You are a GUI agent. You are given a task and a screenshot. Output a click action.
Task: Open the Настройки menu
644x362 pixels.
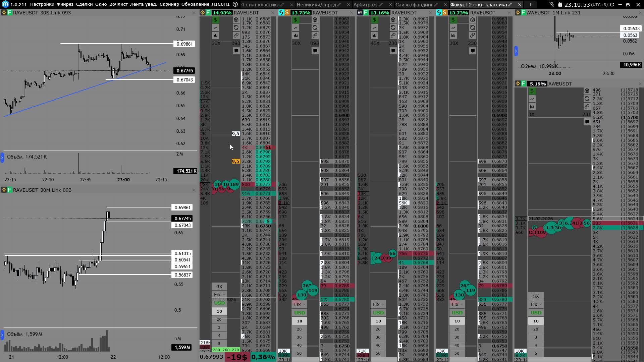click(x=42, y=4)
